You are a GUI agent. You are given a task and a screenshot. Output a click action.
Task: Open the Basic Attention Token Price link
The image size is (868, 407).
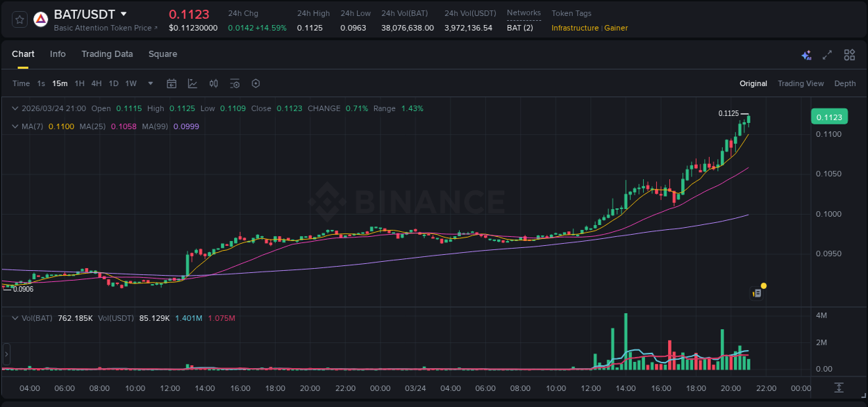click(x=106, y=28)
